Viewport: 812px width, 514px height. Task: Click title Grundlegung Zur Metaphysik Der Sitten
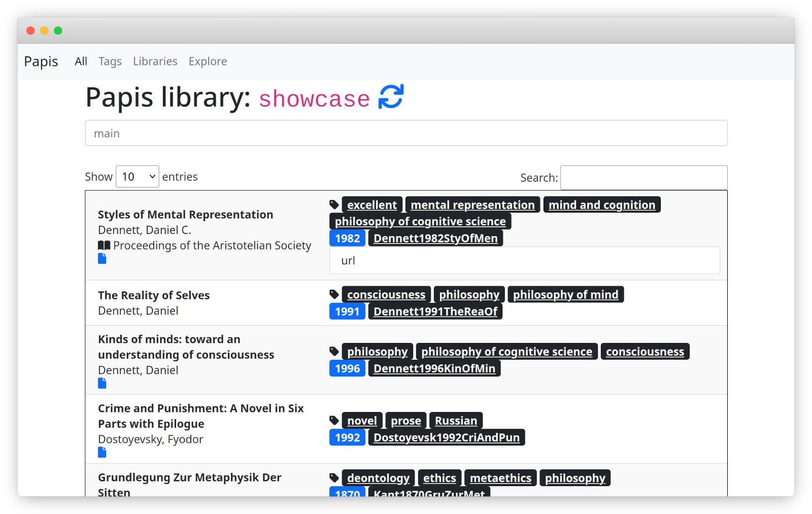(189, 485)
